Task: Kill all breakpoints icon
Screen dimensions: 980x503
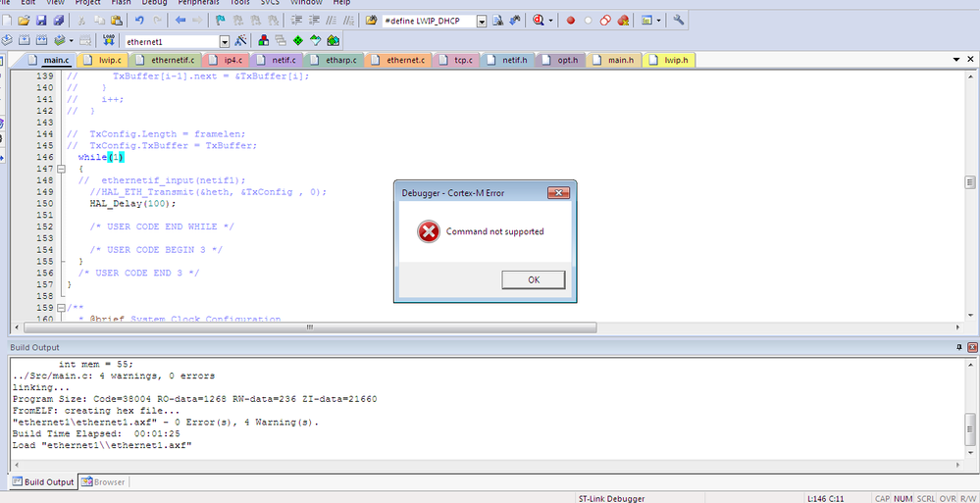Action: click(623, 20)
